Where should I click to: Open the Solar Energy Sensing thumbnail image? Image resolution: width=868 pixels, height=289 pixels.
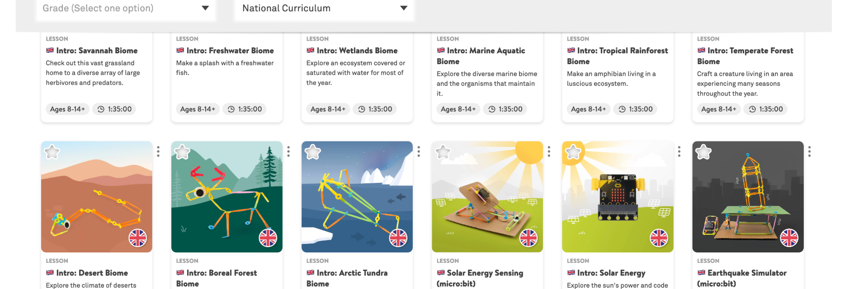(x=487, y=197)
